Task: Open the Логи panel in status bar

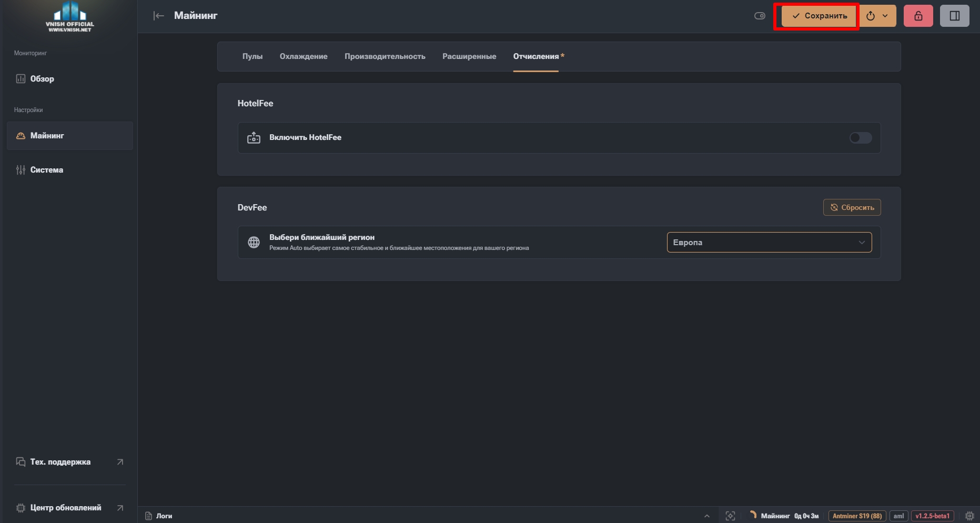Action: [x=159, y=516]
